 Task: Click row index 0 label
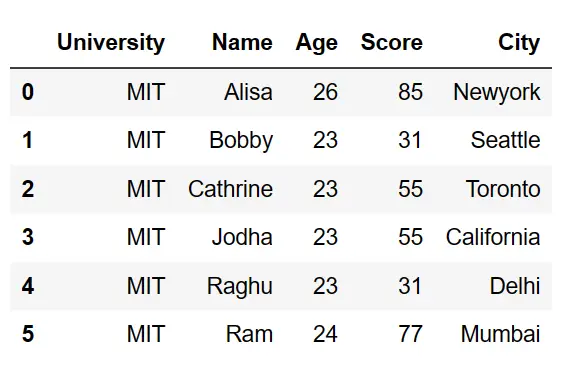point(28,92)
